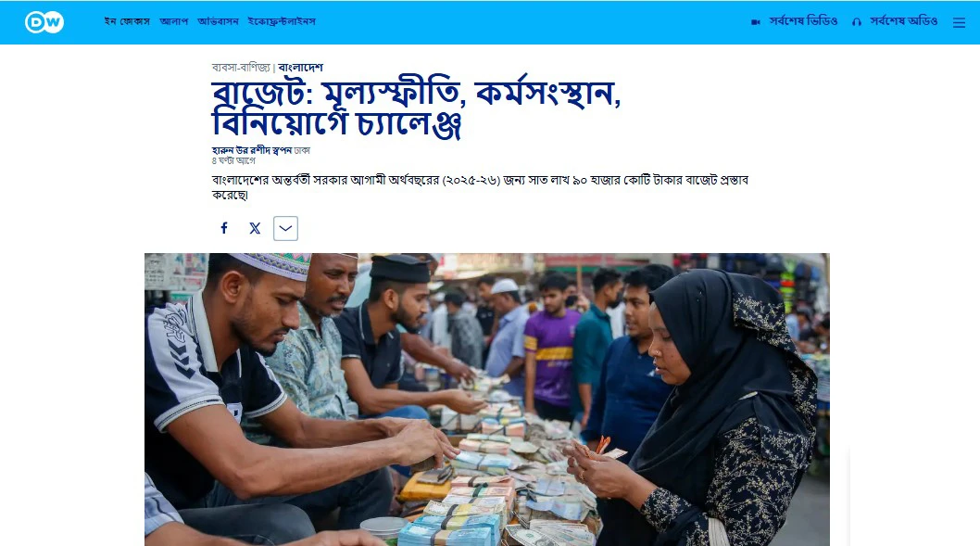
Task: Click the video camera icon
Action: point(756,22)
